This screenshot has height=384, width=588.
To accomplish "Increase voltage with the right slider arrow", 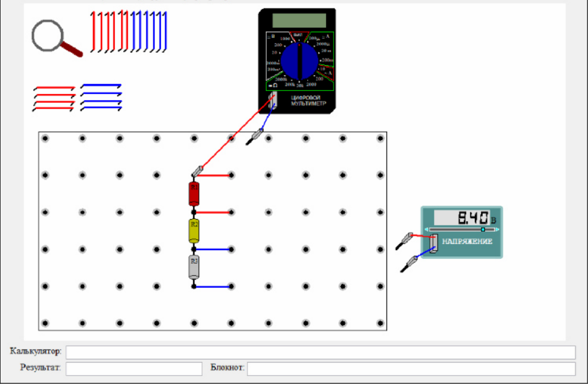I will point(497,229).
